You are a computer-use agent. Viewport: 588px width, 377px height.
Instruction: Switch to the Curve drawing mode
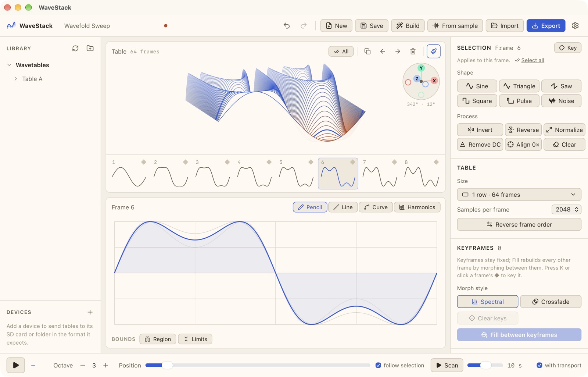point(376,207)
